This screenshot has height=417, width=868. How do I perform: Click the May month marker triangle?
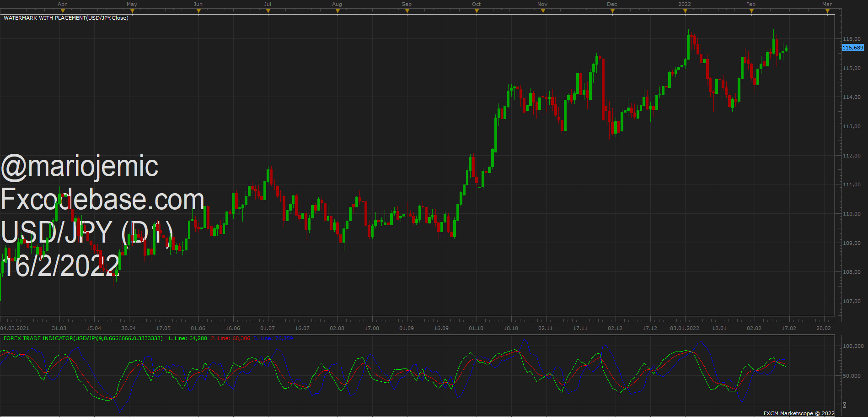click(x=132, y=11)
